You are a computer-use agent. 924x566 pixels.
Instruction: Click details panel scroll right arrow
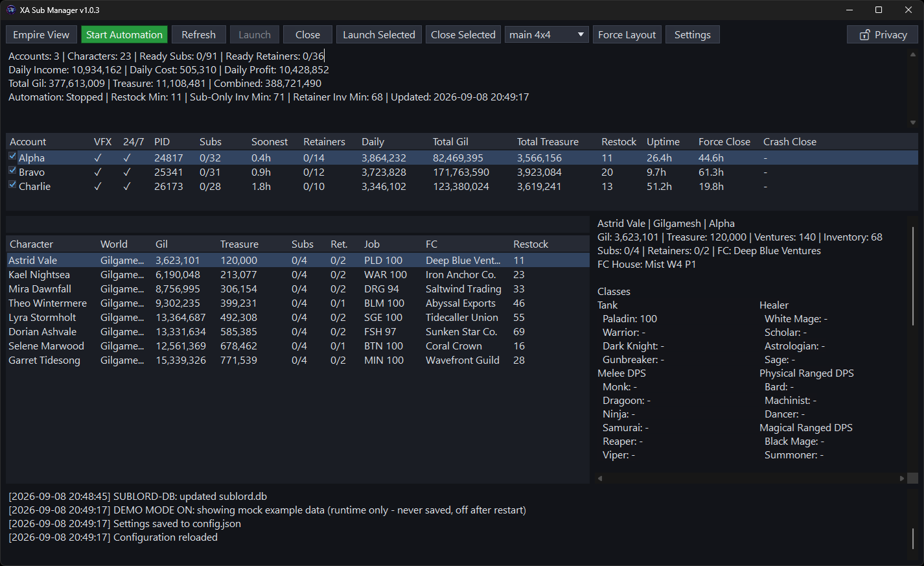coord(902,478)
